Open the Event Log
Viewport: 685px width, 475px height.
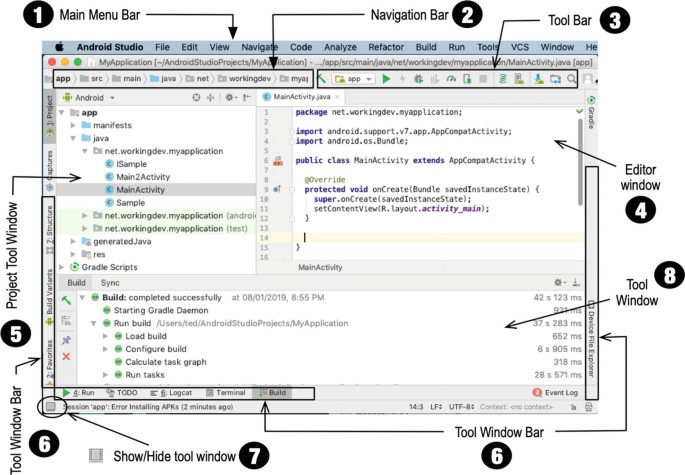[x=559, y=393]
